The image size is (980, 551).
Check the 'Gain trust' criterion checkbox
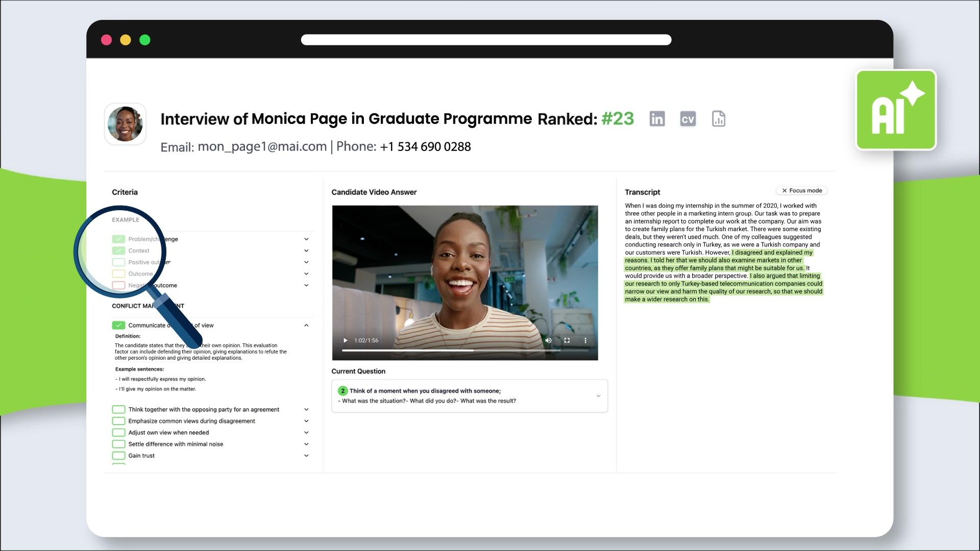click(118, 456)
